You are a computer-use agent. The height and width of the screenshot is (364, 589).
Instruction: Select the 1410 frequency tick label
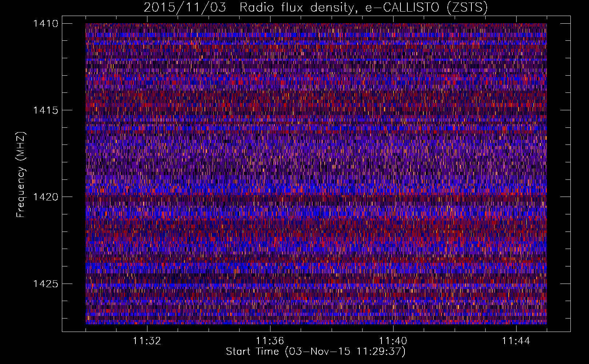click(x=46, y=24)
